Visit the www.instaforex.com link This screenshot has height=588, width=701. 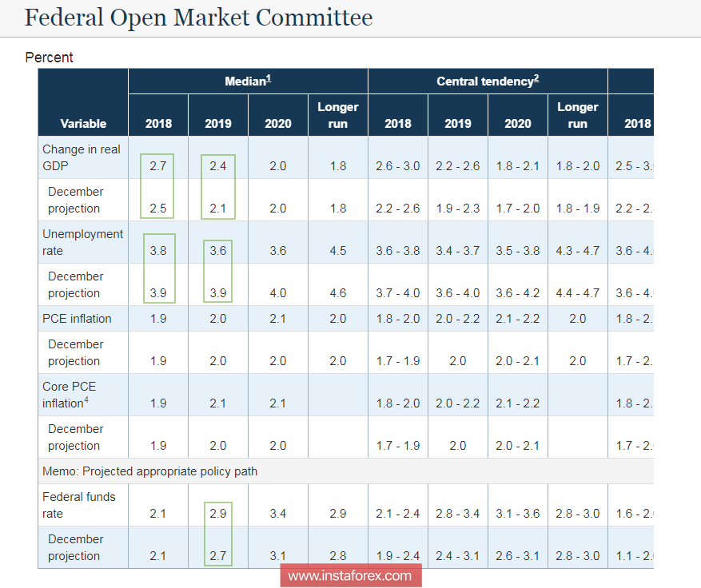point(350,575)
